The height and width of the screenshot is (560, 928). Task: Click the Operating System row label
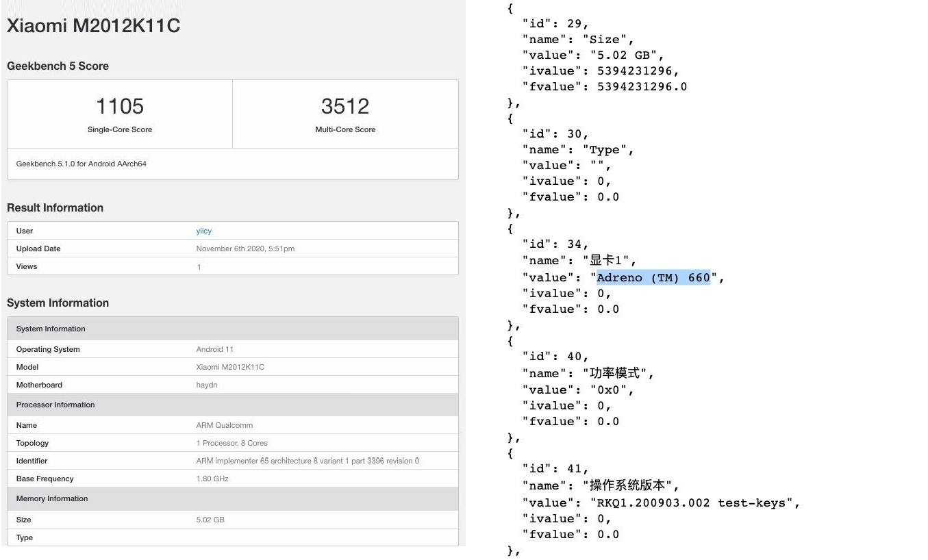(x=48, y=349)
